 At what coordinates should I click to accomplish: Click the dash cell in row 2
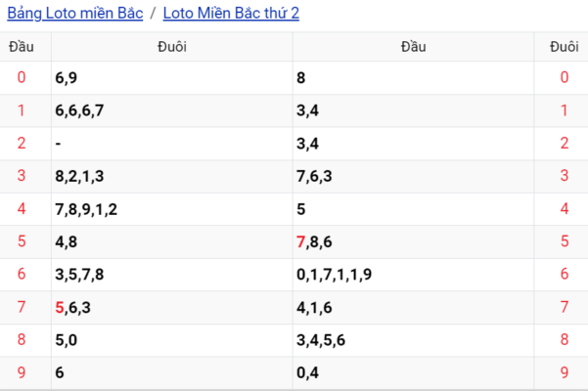click(60, 144)
